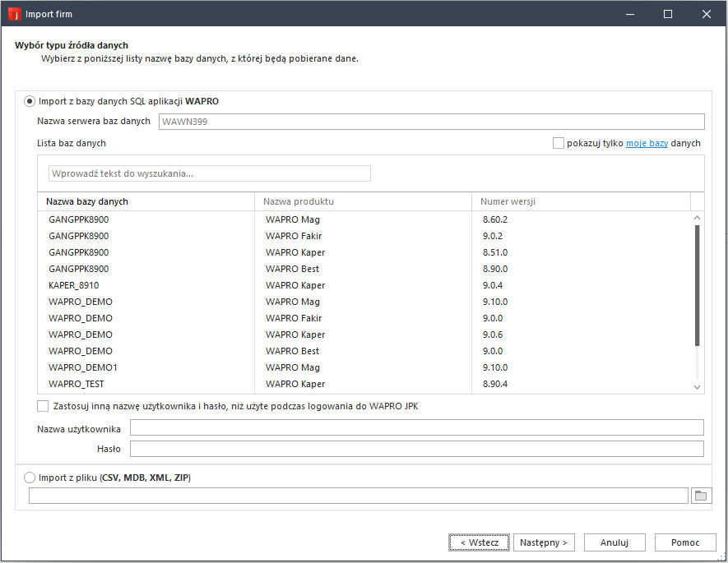Click the 'Następny >' button

(544, 542)
